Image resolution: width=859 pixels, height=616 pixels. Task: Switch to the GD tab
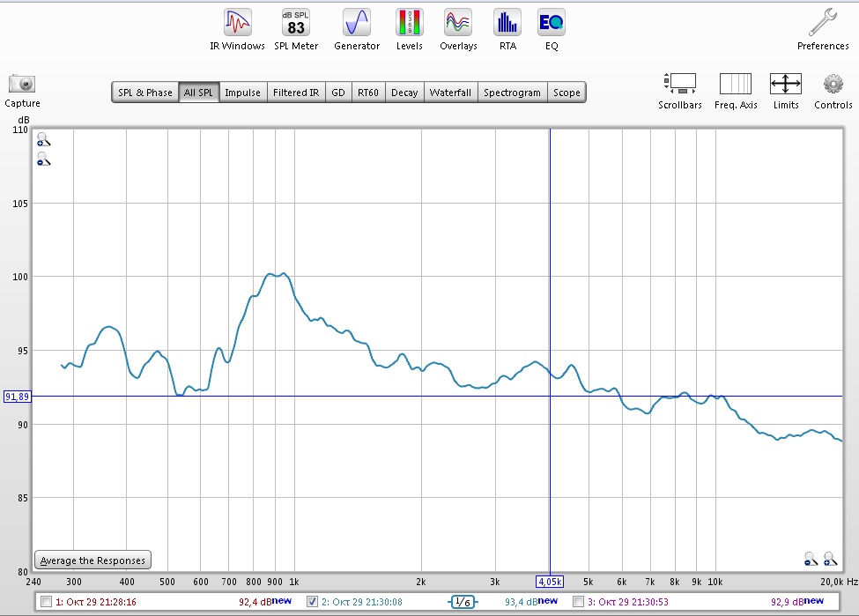click(338, 93)
